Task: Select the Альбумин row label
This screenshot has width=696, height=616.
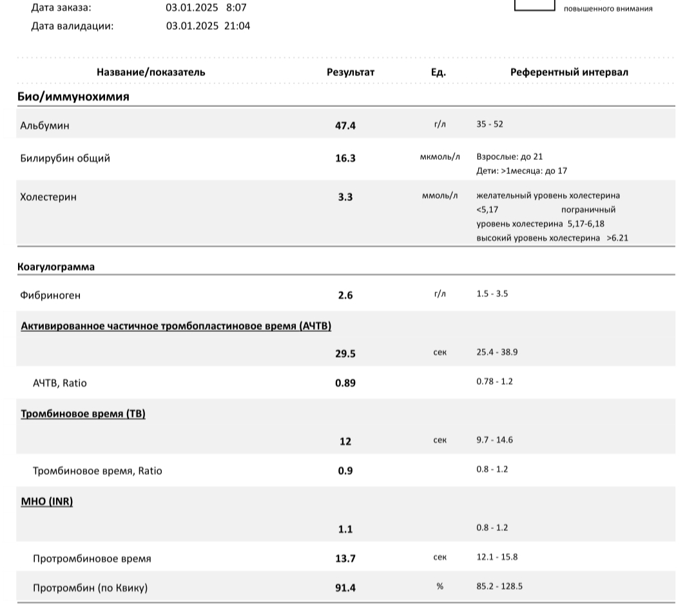Action: pos(45,126)
